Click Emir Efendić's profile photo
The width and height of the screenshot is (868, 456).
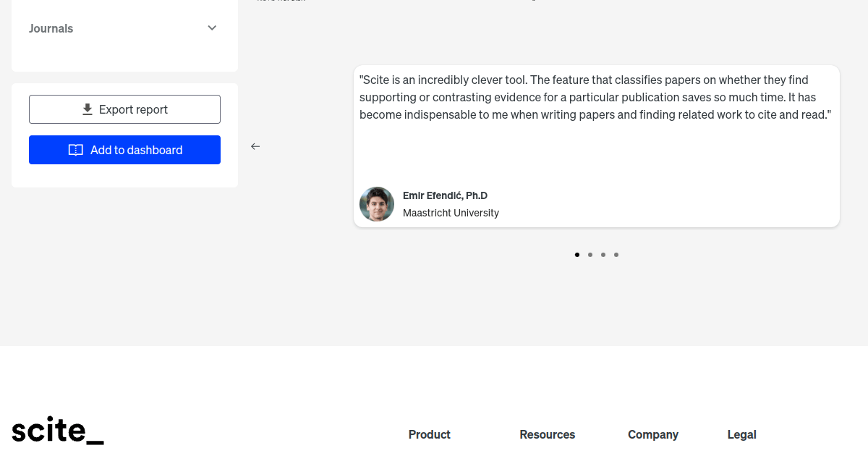coord(377,204)
